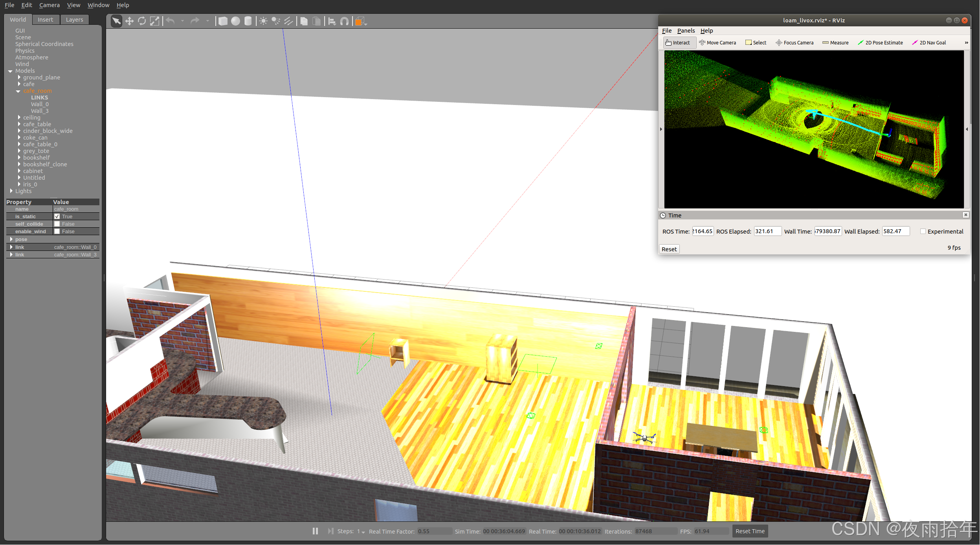Click the Reset Time button

tap(750, 531)
